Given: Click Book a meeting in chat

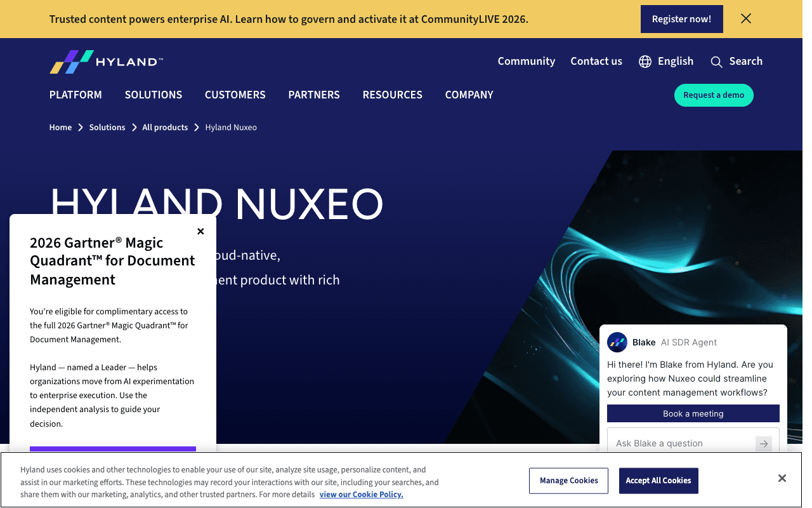Looking at the screenshot, I should [693, 413].
